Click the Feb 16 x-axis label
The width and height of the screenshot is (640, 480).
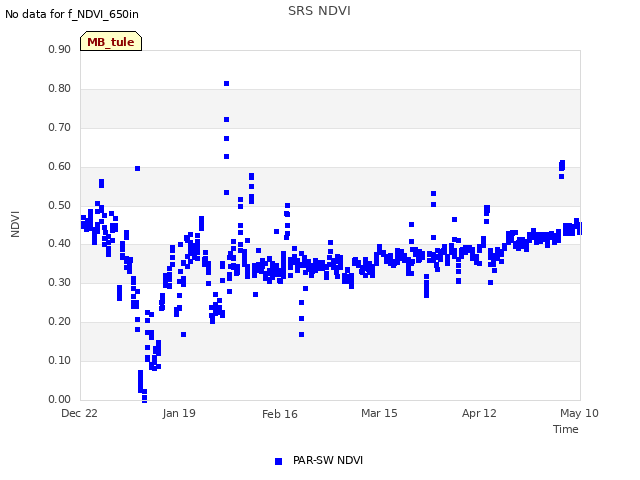280,414
